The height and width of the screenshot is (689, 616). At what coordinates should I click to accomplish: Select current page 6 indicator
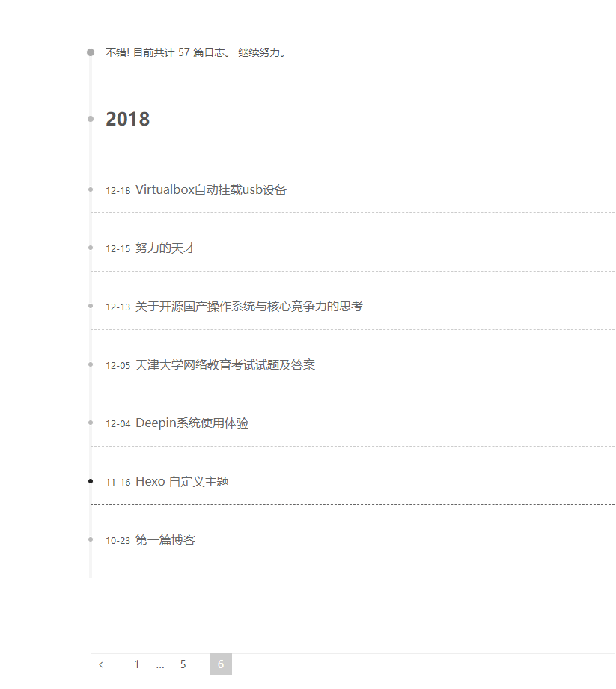tap(220, 664)
